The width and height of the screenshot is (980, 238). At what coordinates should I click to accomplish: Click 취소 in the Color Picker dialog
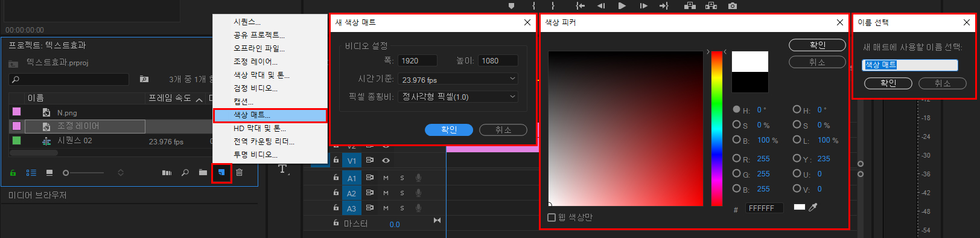[x=817, y=62]
